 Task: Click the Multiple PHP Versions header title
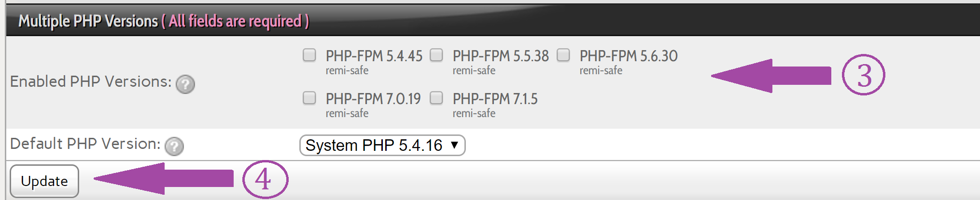88,21
